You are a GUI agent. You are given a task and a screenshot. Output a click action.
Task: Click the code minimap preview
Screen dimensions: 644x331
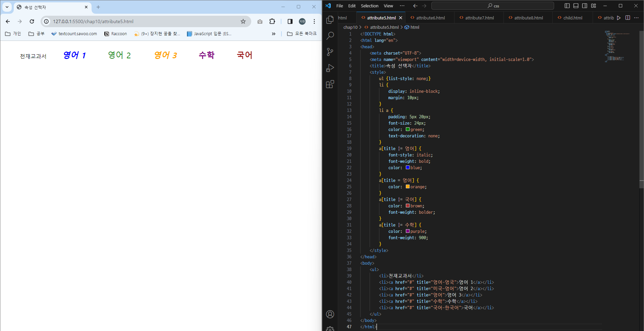pos(617,46)
